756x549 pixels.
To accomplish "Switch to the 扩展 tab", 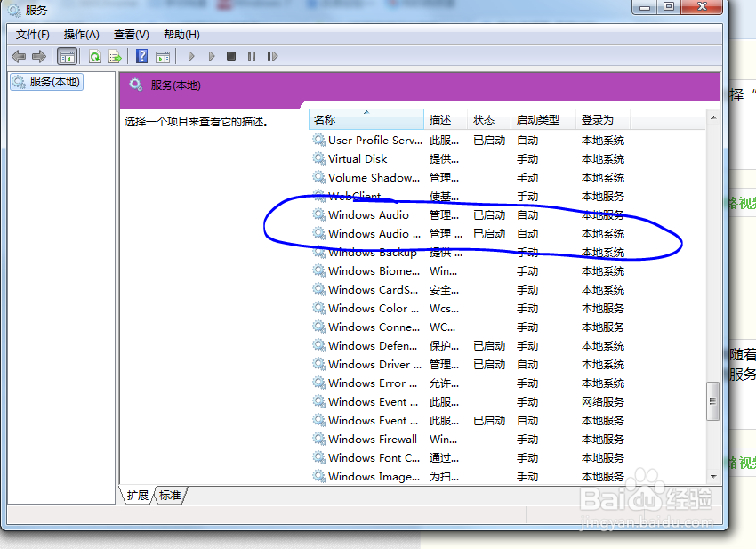I will [x=137, y=496].
